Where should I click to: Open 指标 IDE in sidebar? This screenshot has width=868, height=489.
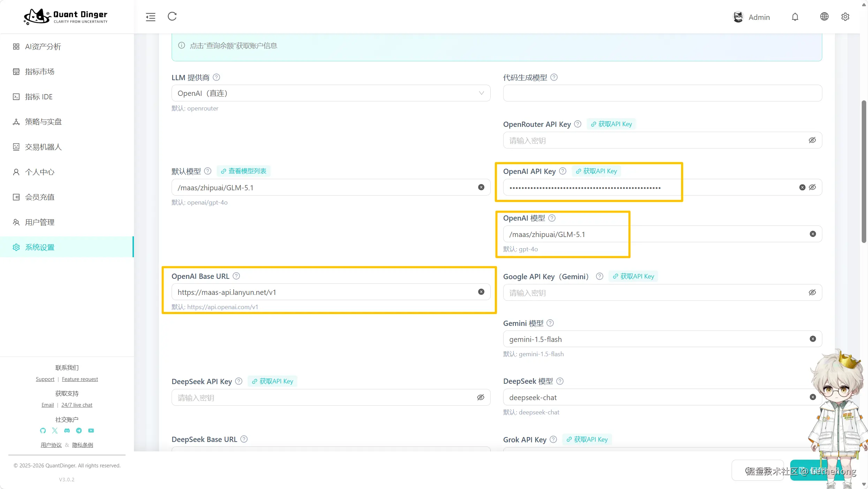(x=39, y=97)
